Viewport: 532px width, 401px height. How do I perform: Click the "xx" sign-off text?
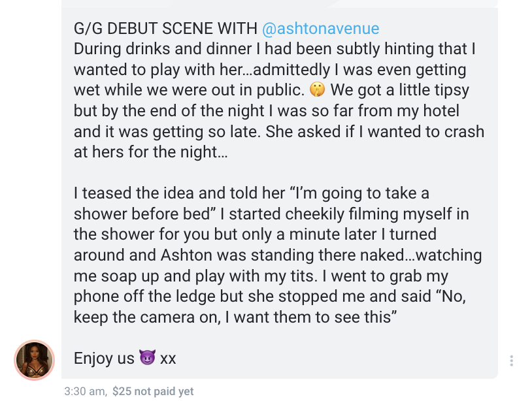pos(169,359)
